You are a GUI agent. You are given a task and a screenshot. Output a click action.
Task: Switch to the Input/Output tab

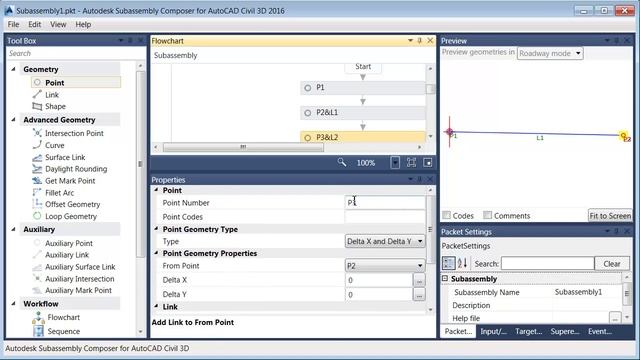click(x=493, y=331)
